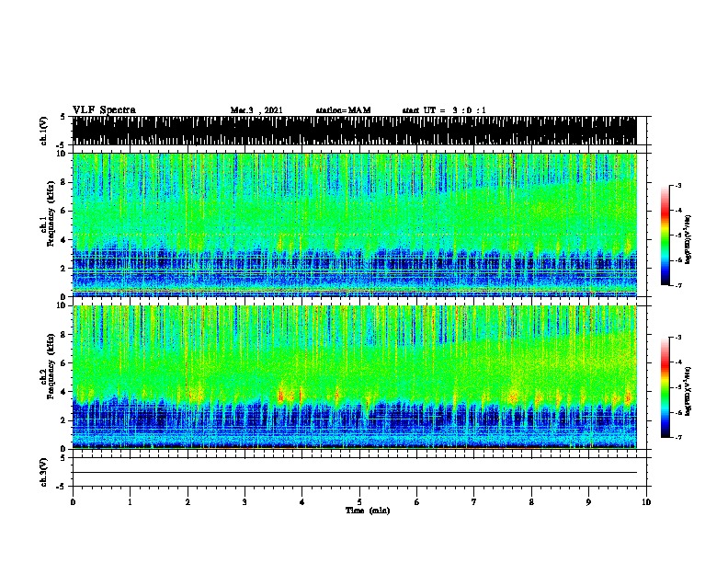Viewport: 728px width, 563px height.
Task: Click the "VLF Spectra" plot title
Action: (104, 110)
